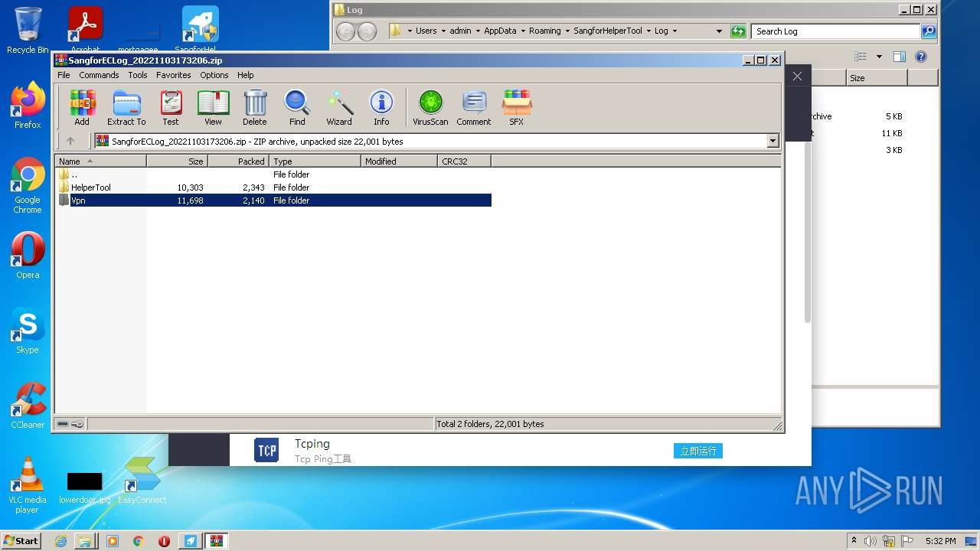Click the Add toolbar icon in WinRAR

point(82,108)
